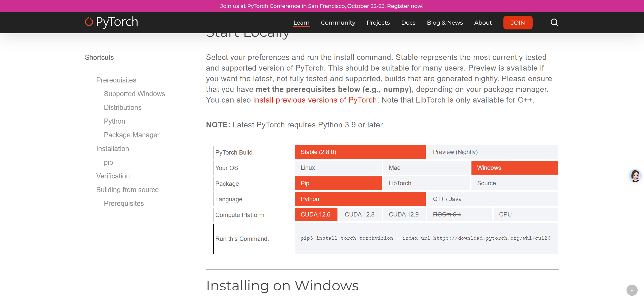Select Mac operating system option
The width and height of the screenshot is (644, 301).
click(426, 168)
